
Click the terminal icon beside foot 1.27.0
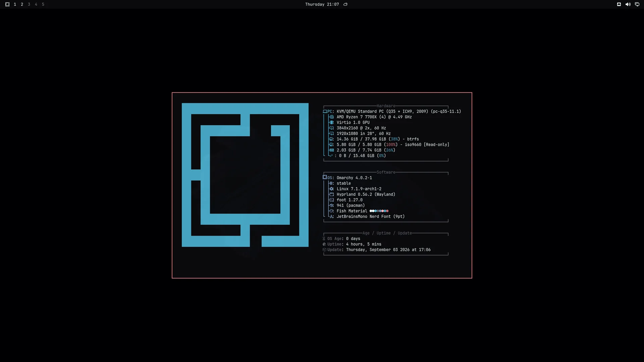(x=331, y=200)
